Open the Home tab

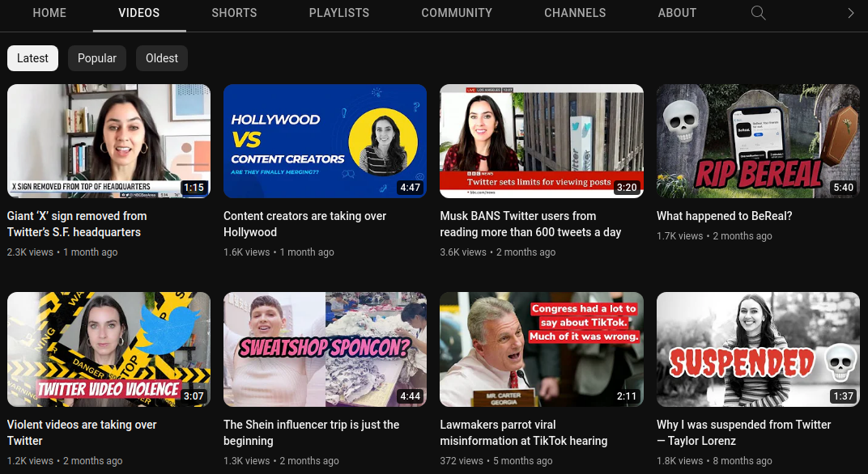[x=49, y=13]
